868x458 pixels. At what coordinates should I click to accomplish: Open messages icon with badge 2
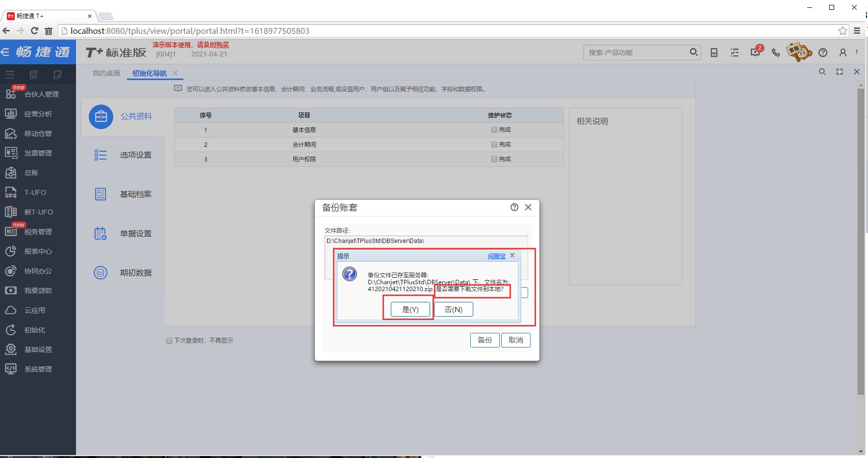(755, 52)
